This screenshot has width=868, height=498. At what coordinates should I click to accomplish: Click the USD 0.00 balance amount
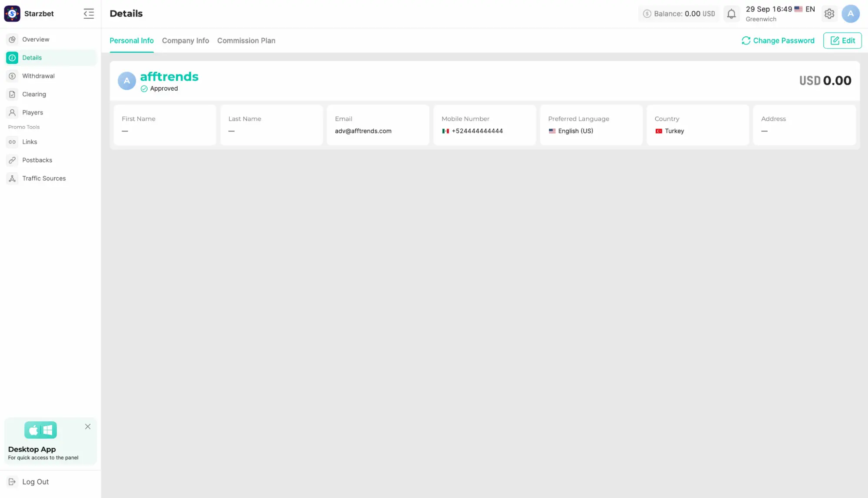tap(825, 81)
